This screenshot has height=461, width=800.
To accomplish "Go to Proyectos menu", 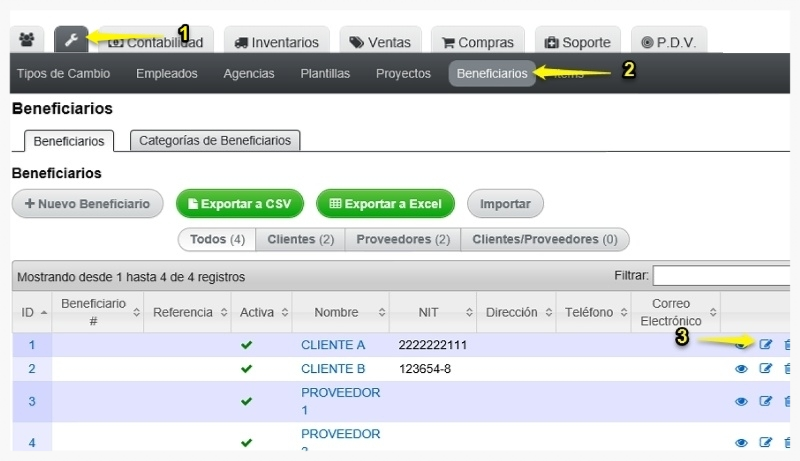I will pyautogui.click(x=403, y=73).
